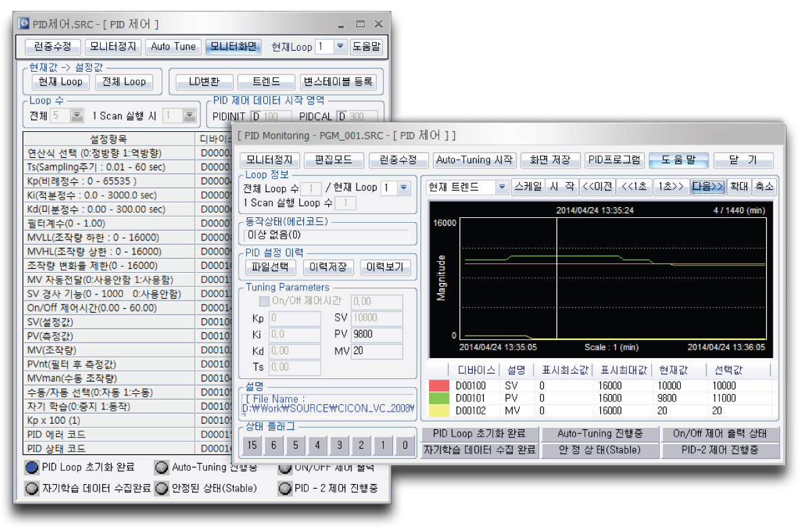
Task: Open 현재Loop dropdown in PID제어.SRC window
Action: (x=340, y=47)
